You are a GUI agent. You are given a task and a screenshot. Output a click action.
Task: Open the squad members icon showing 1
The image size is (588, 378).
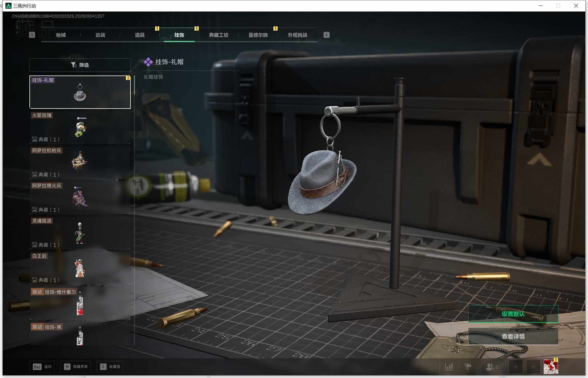492,367
